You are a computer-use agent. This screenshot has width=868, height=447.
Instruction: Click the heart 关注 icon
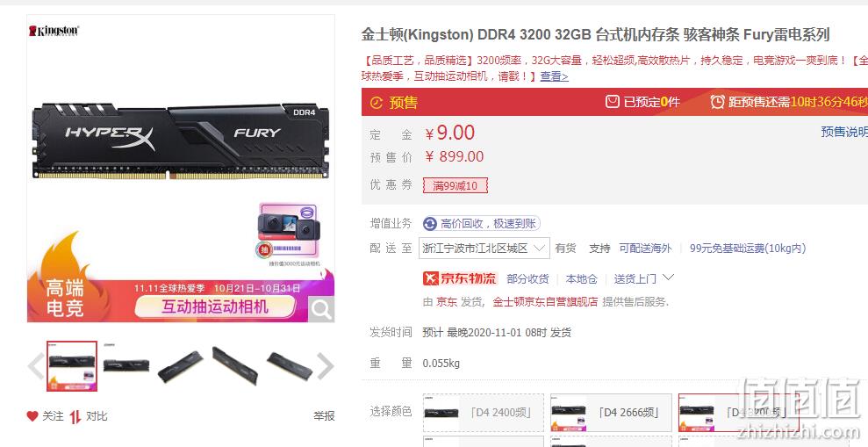(x=32, y=416)
